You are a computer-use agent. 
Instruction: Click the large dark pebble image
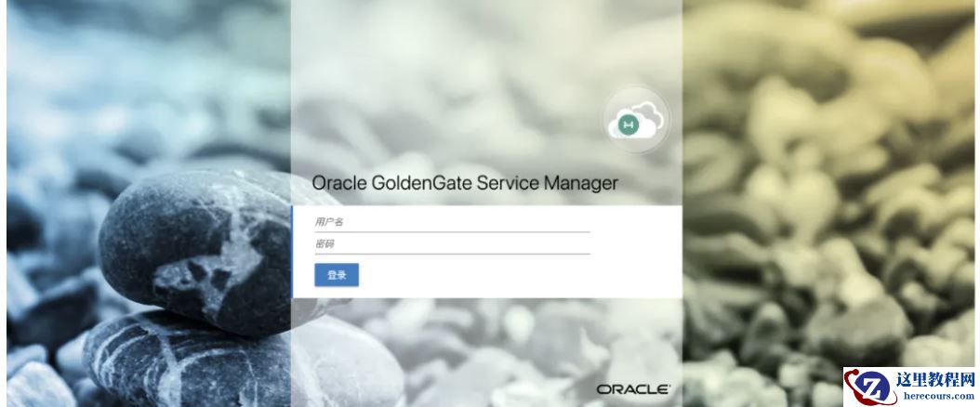click(x=193, y=250)
